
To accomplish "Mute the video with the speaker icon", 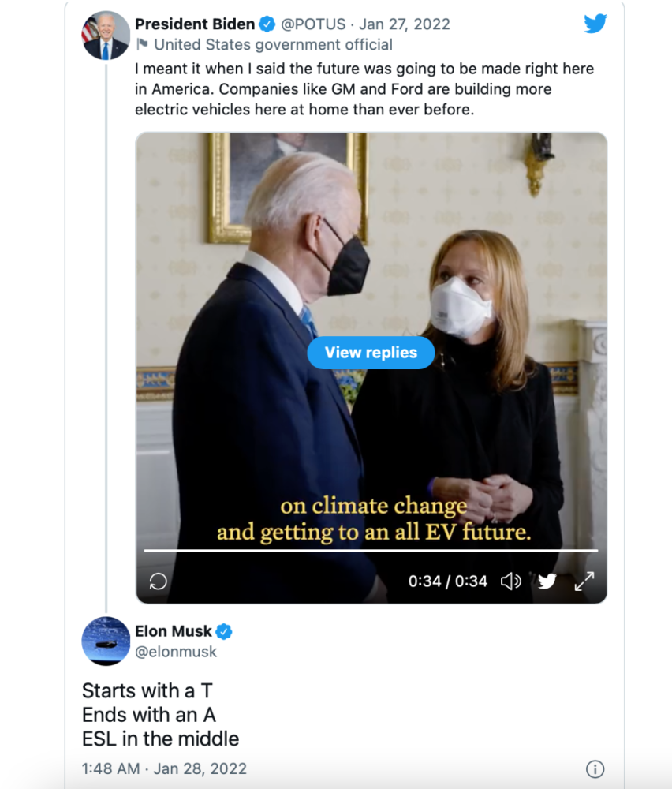I will [x=510, y=581].
